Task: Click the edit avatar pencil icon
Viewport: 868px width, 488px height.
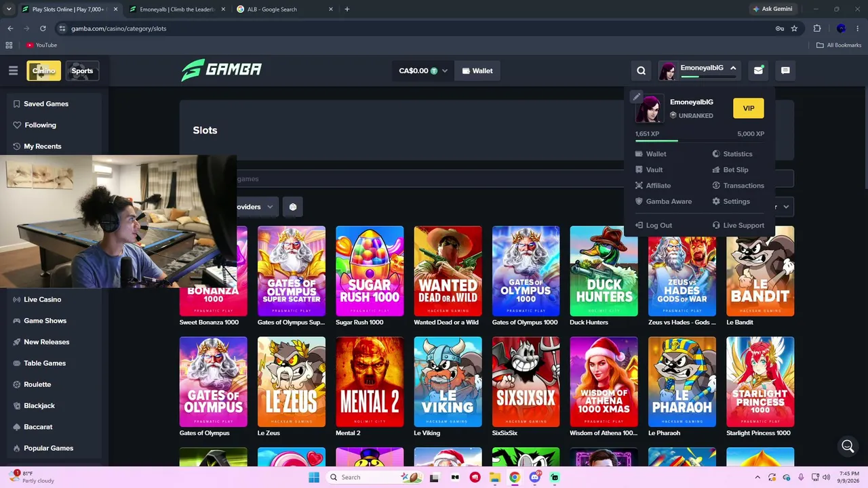Action: point(636,97)
